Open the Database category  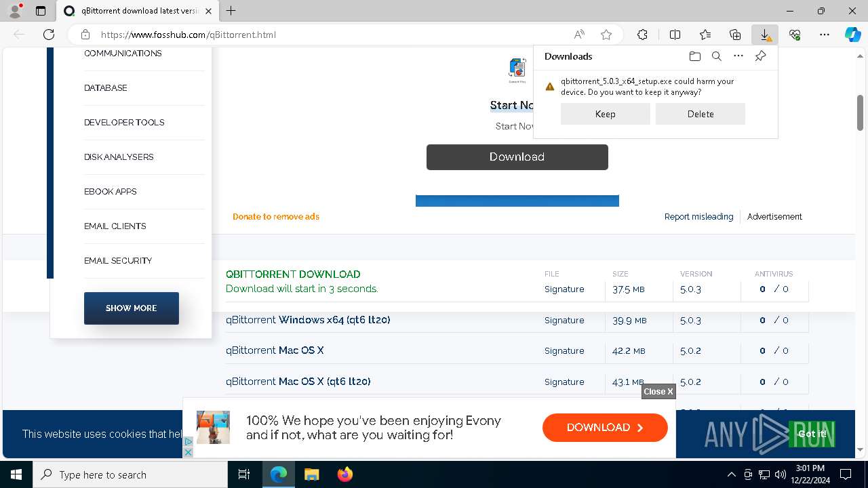click(x=106, y=88)
